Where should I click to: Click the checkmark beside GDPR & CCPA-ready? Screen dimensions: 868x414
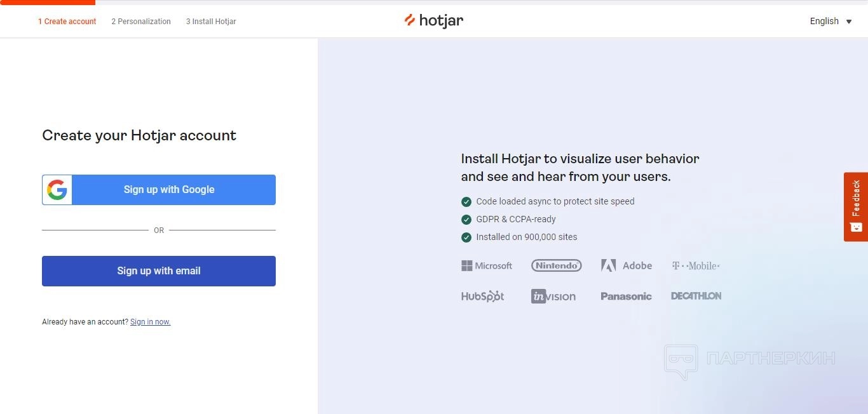coord(466,220)
